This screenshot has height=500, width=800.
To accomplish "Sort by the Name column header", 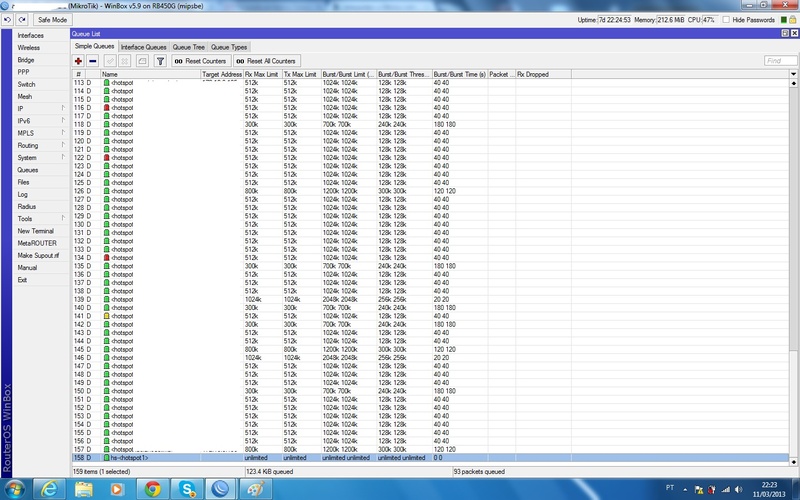I will pos(151,74).
